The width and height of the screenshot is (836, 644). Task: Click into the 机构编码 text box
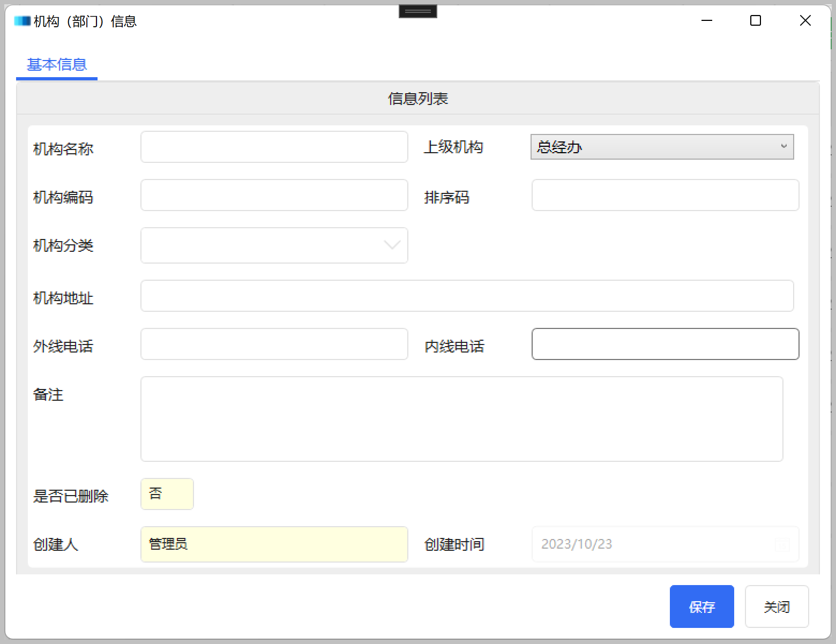click(274, 195)
